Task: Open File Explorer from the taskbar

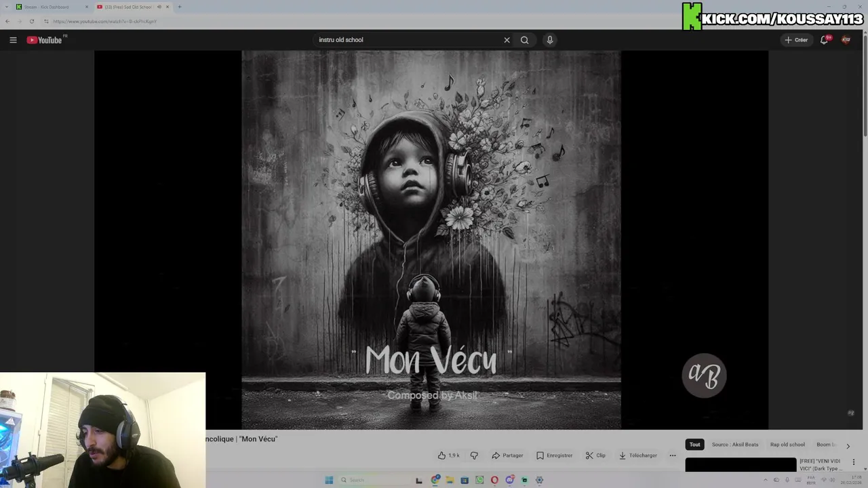Action: coord(450,480)
